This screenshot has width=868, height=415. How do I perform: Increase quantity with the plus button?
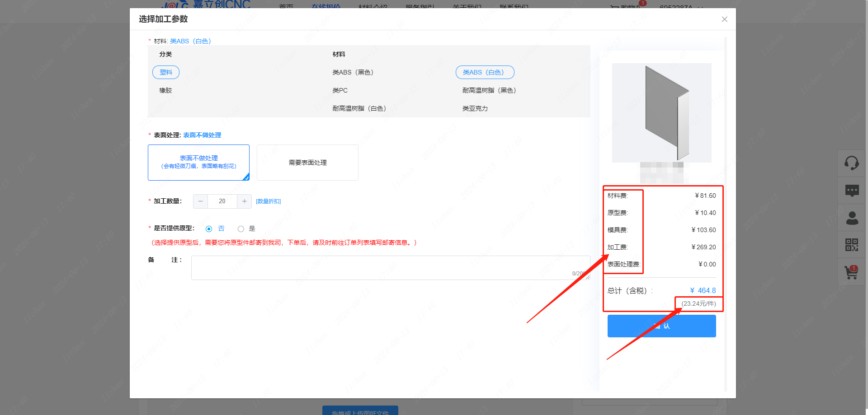pos(244,201)
